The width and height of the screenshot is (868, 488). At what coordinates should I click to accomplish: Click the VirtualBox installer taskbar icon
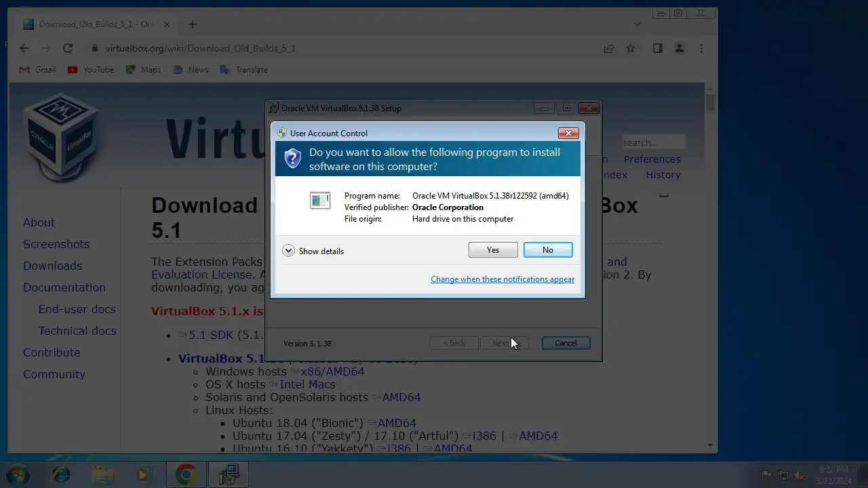229,474
